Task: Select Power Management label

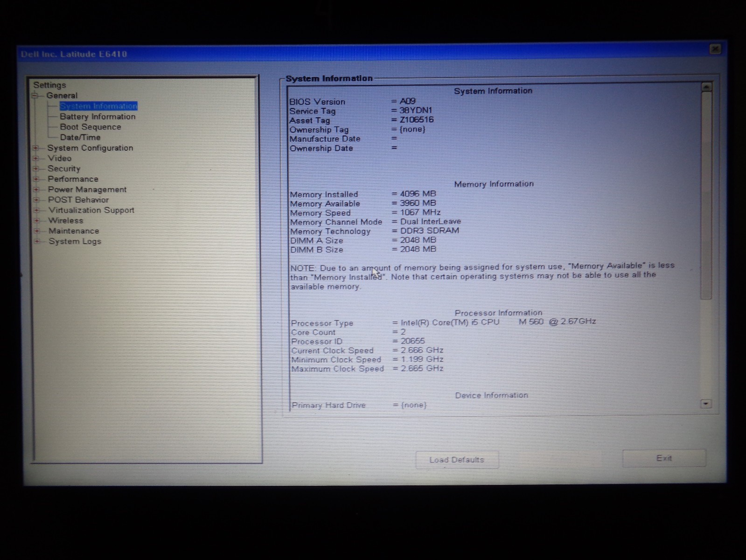Action: click(x=87, y=189)
